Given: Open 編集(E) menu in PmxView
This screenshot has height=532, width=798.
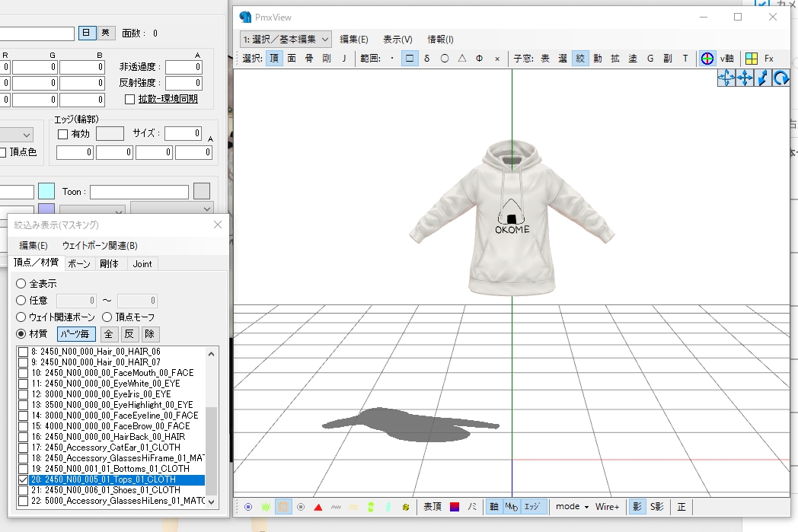Looking at the screenshot, I should [x=354, y=39].
